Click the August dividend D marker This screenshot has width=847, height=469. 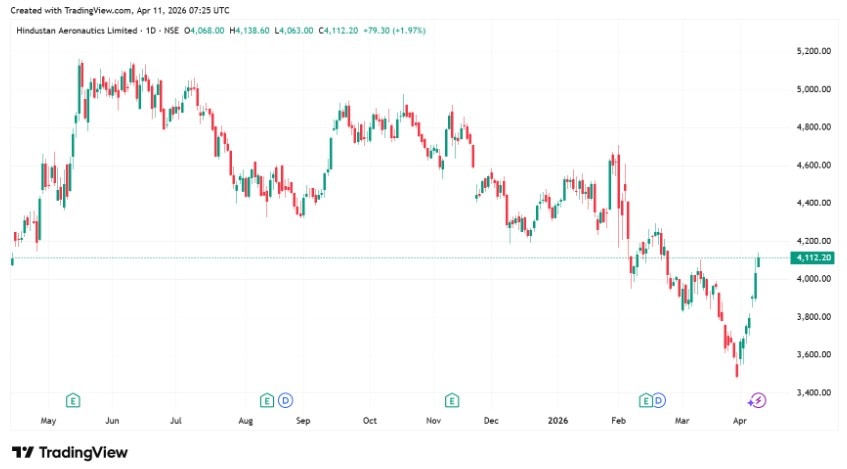pos(284,400)
